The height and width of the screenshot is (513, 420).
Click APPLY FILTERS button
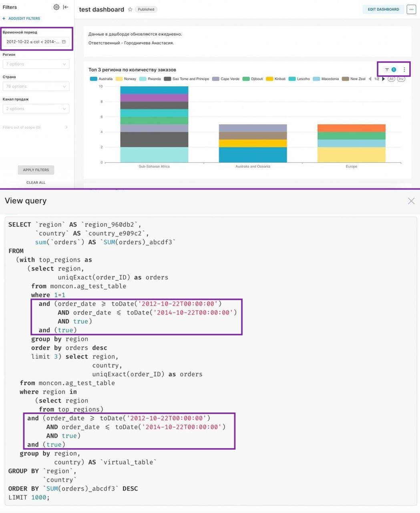36,170
